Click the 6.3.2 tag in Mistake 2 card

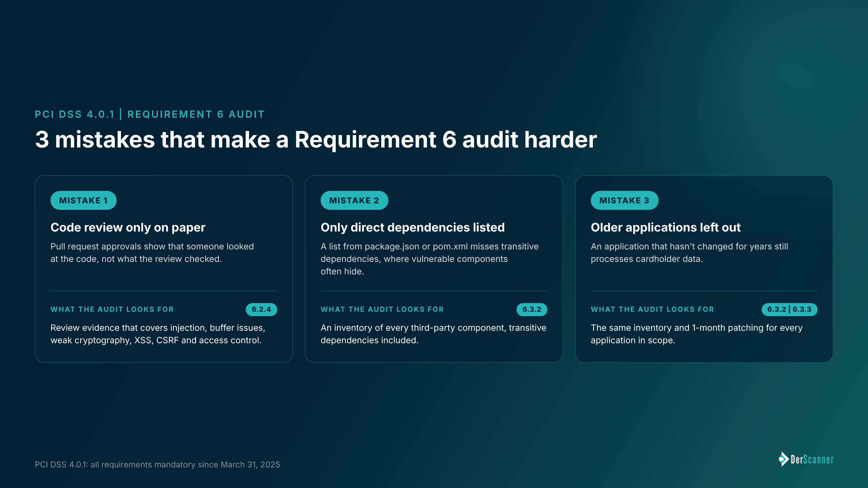coord(532,309)
